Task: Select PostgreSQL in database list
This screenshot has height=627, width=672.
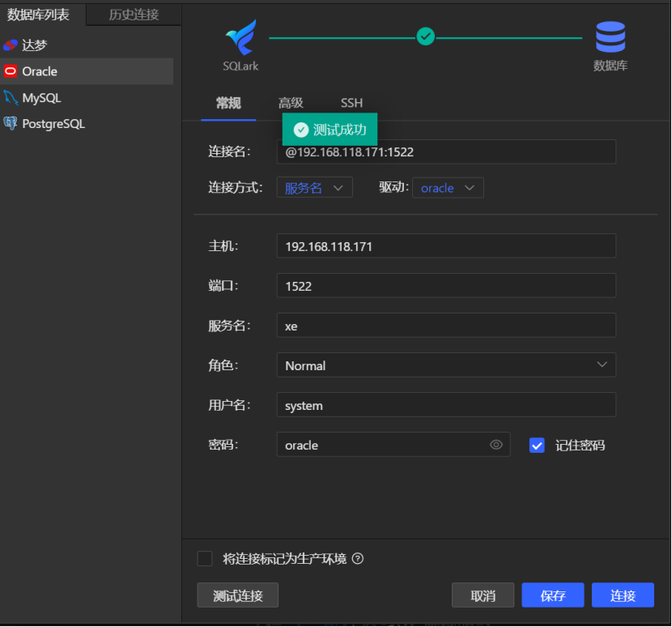Action: (87, 123)
